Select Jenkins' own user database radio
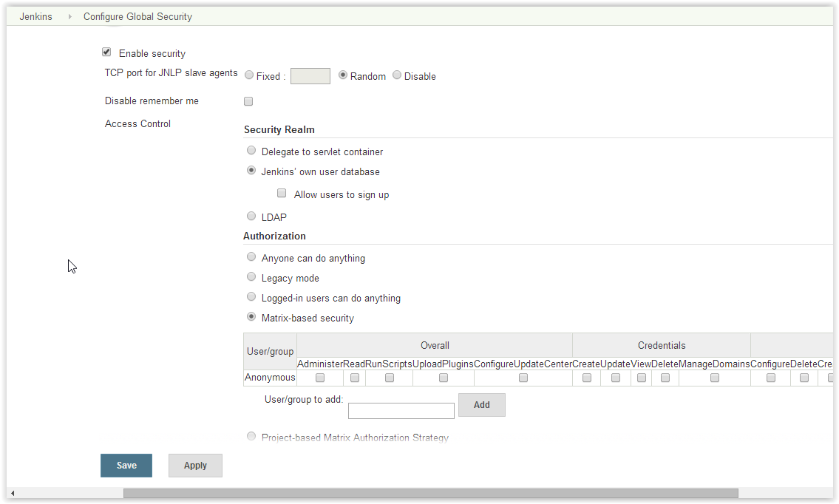Viewport: 839px width, 504px height. pos(251,170)
